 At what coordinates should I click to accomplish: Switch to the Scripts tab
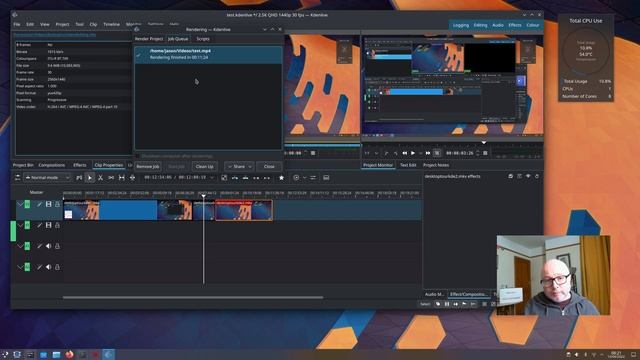coord(203,39)
